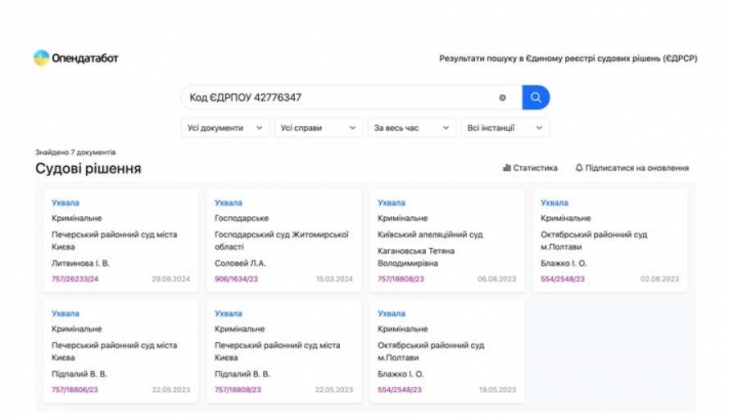The image size is (729, 420).
Task: Expand the Всі інстанції dropdown
Action: pos(504,128)
